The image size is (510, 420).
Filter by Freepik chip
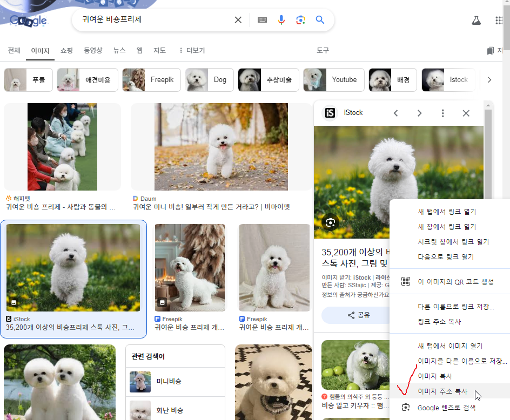pyautogui.click(x=152, y=80)
